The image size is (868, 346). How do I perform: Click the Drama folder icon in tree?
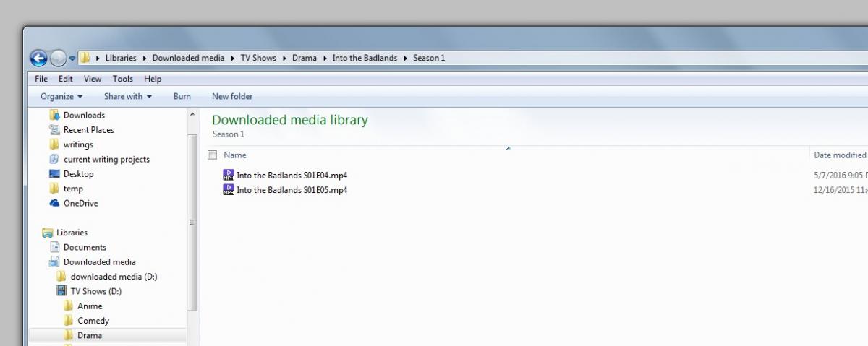coord(68,335)
